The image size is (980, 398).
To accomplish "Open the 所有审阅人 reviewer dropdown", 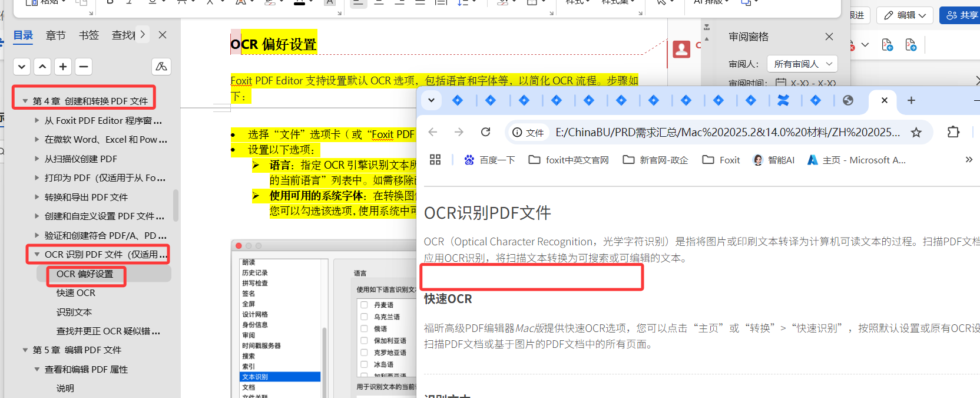I will tap(804, 64).
